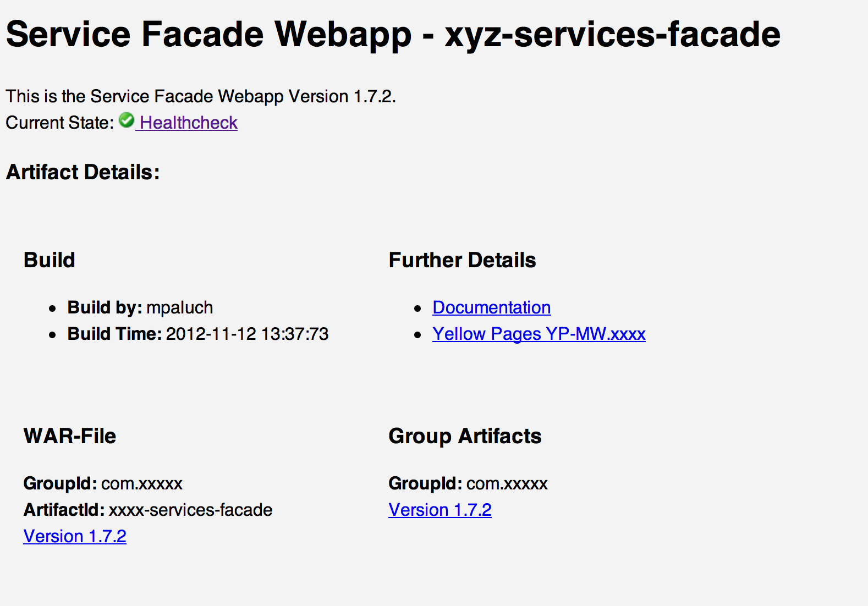Screen dimensions: 868x606
Task: Click the green checkmark status icon
Action: click(127, 120)
